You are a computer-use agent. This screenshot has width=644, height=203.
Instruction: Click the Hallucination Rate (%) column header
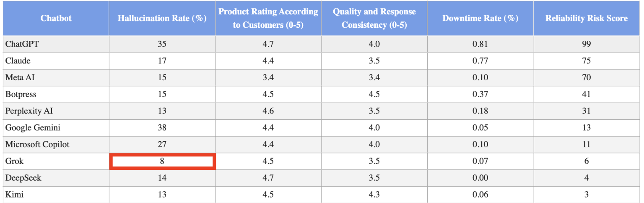coord(162,18)
